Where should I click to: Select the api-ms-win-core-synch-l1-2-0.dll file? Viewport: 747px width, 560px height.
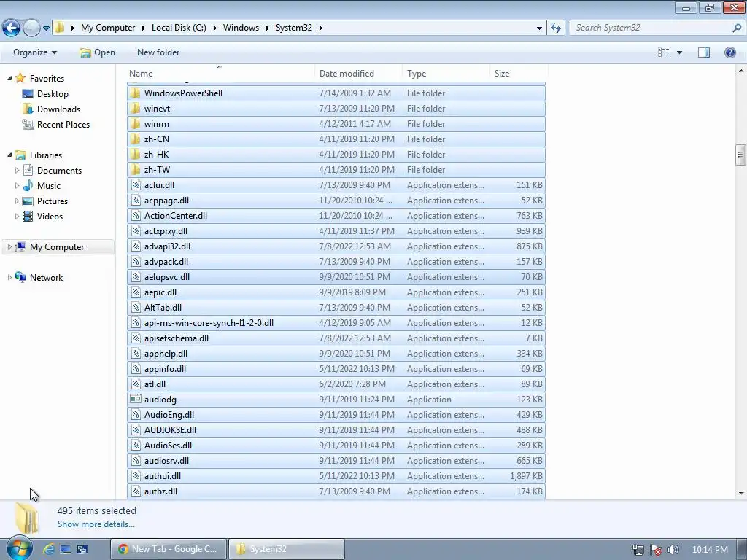[x=209, y=322]
